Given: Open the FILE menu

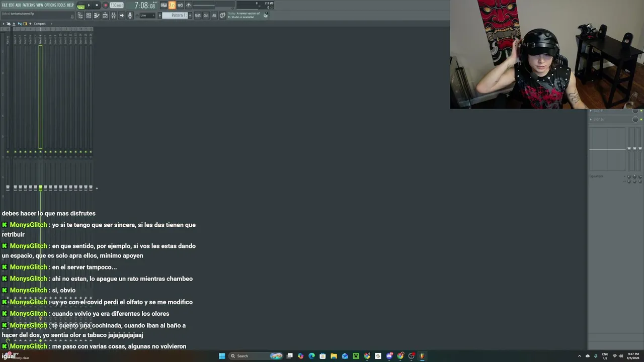Looking at the screenshot, I should click(x=5, y=5).
